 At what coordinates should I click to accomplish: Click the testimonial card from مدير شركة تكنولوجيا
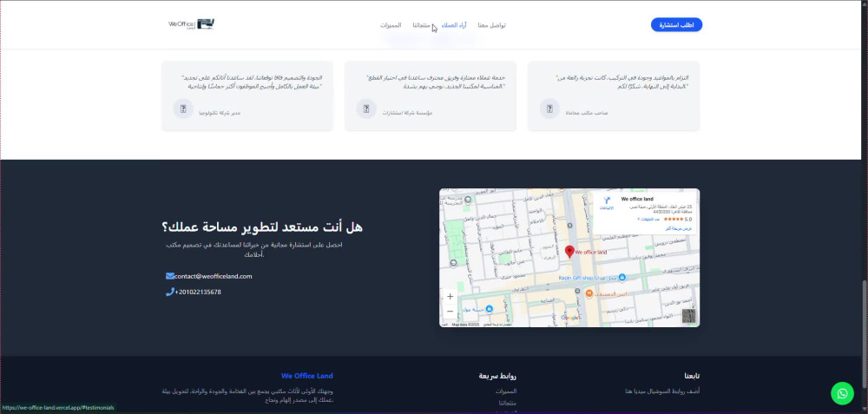tap(247, 95)
